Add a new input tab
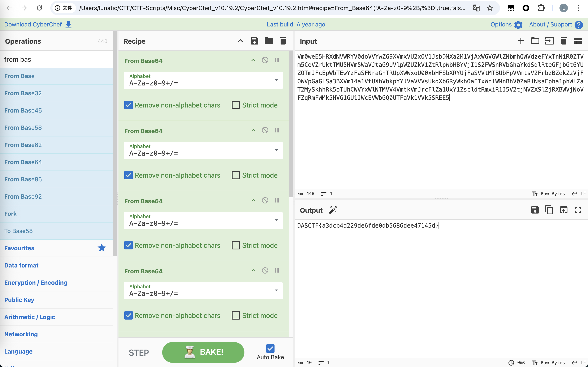This screenshot has height=367, width=588. [x=521, y=41]
